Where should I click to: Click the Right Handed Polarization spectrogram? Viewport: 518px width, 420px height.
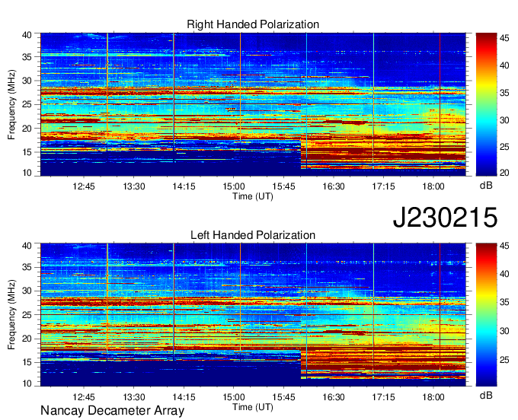(x=253, y=104)
